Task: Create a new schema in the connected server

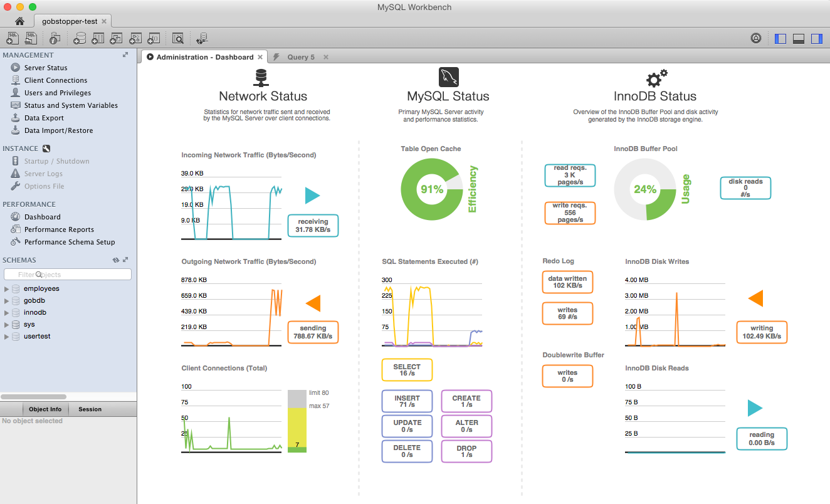Action: coord(80,38)
